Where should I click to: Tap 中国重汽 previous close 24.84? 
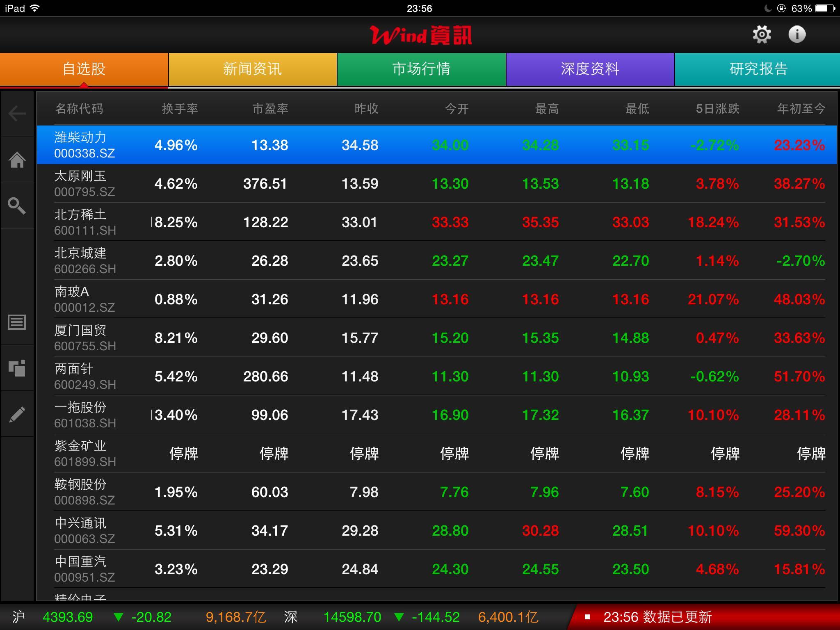pos(360,569)
